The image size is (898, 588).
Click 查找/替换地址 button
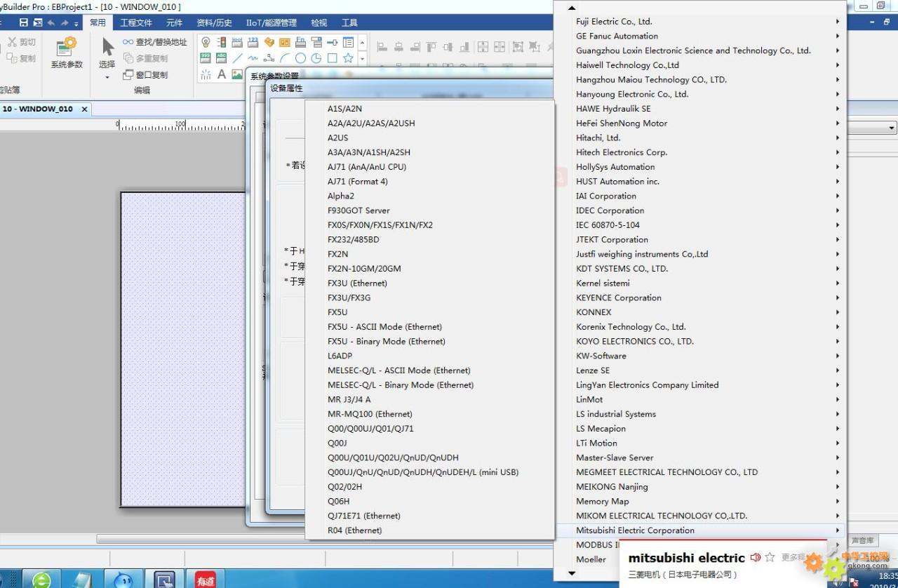coord(155,42)
